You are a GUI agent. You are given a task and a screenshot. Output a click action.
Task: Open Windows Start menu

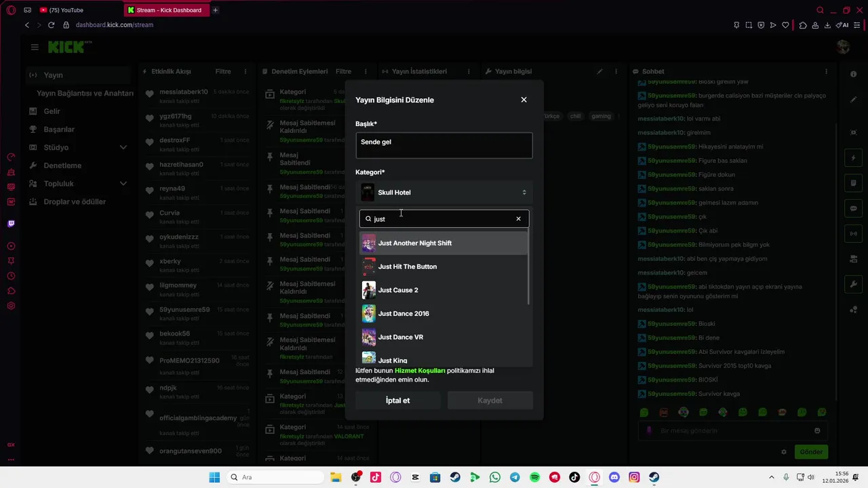(214, 477)
